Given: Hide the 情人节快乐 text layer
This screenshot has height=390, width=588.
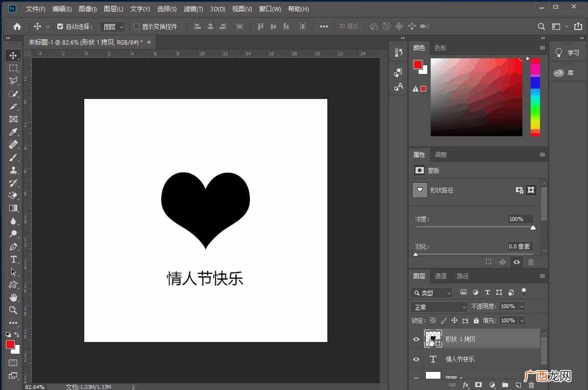Looking at the screenshot, I should coord(416,359).
